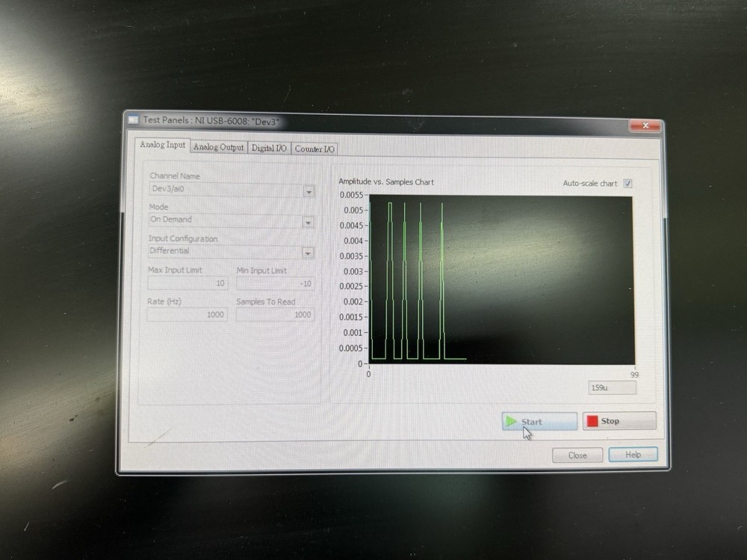Switch to the Analog Output tab
This screenshot has width=747, height=560.
coord(218,147)
